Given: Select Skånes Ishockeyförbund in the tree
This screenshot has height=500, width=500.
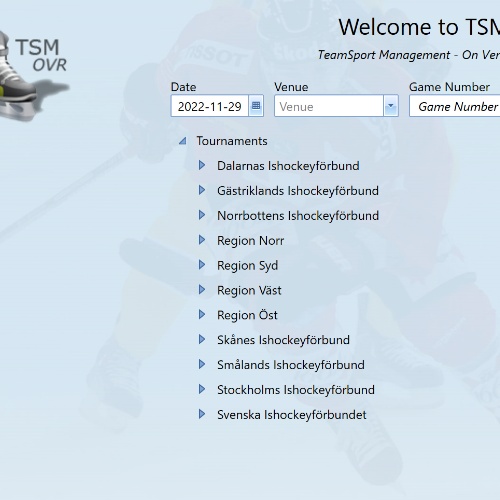Looking at the screenshot, I should (283, 340).
